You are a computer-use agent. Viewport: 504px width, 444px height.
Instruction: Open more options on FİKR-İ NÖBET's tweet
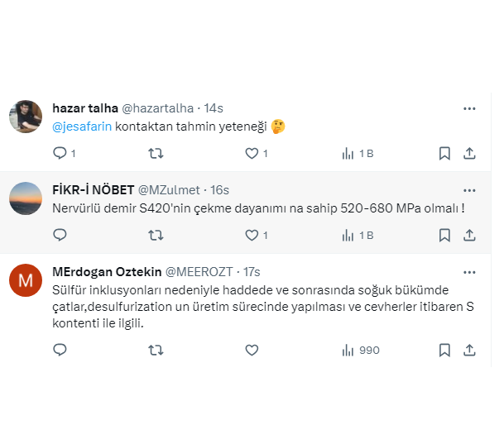click(469, 190)
